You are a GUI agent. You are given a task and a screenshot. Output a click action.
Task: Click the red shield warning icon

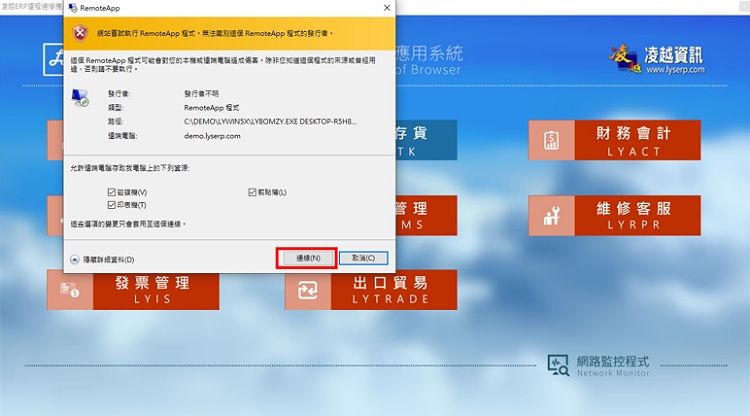(x=81, y=32)
